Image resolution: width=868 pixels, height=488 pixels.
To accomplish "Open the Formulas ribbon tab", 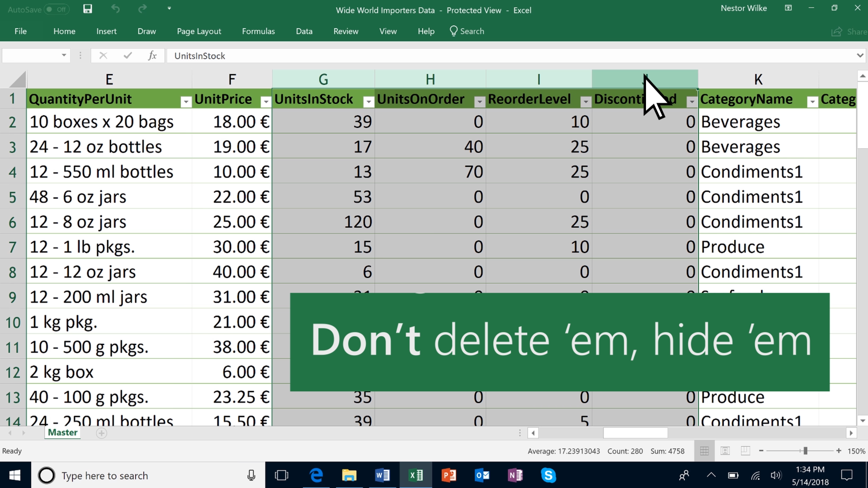I will pos(258,31).
